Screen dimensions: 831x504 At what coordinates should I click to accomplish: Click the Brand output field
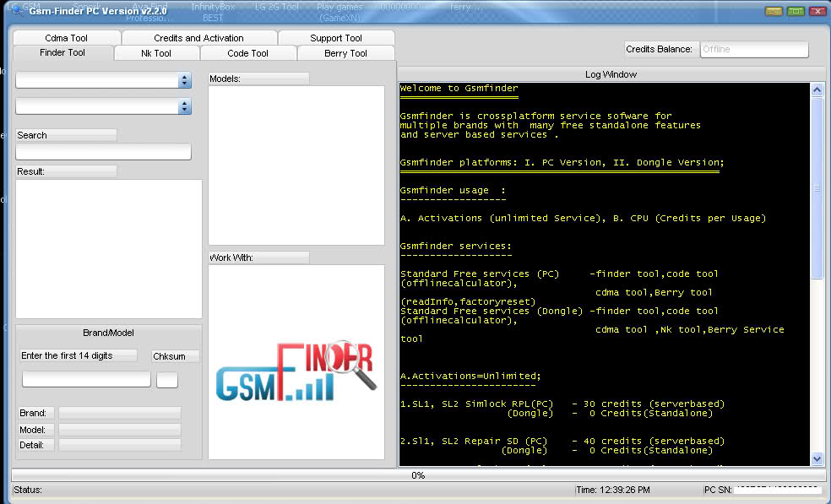pos(120,413)
